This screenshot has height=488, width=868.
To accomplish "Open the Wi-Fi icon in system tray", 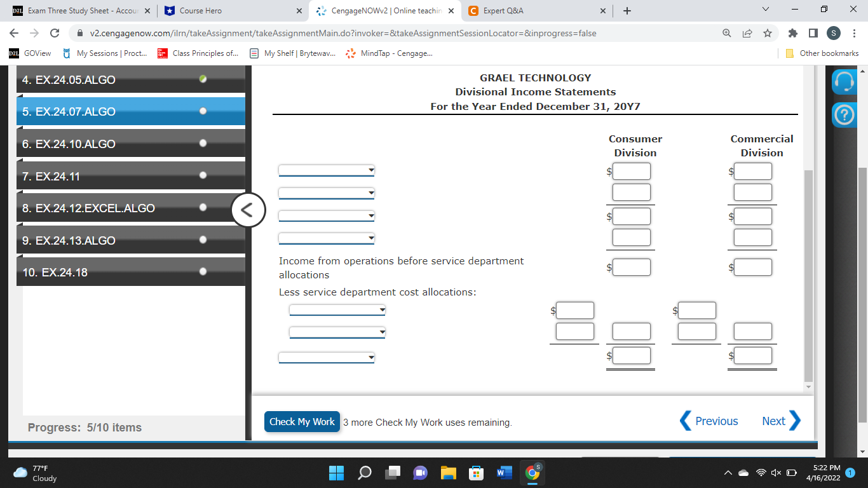I will click(x=761, y=473).
